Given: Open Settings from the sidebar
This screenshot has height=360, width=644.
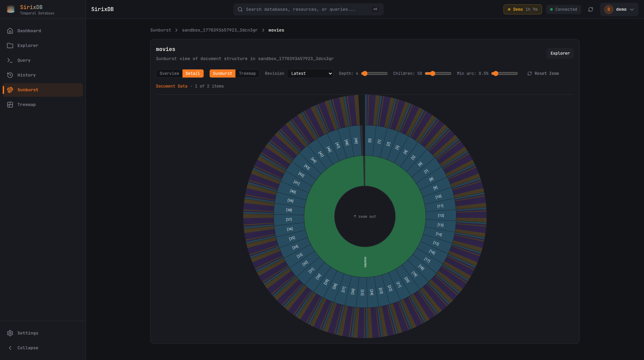Looking at the screenshot, I should coord(28,333).
